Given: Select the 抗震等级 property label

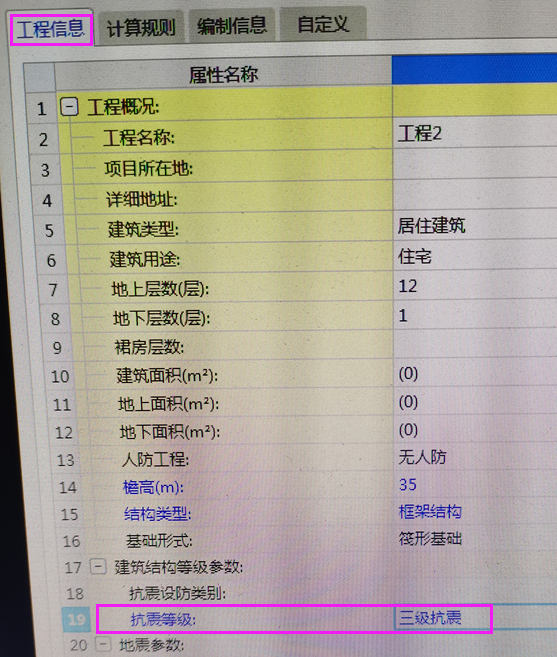Looking at the screenshot, I should 163,619.
